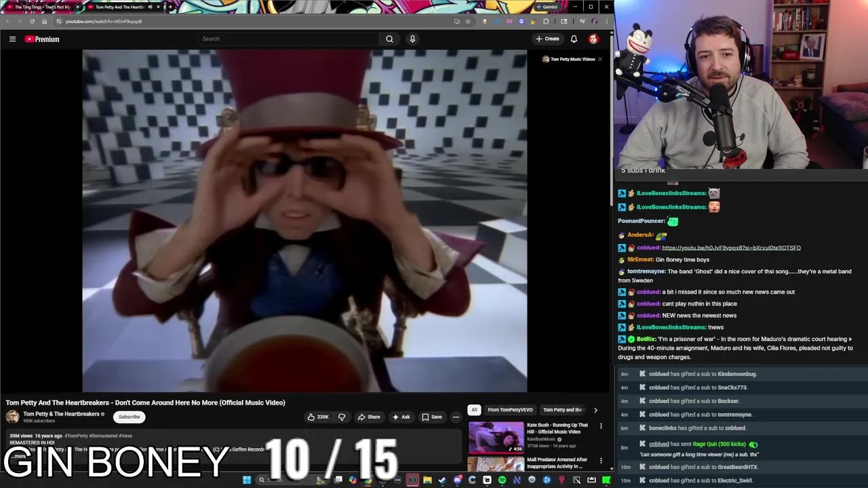This screenshot has width=868, height=488.
Task: Open options menu for Mall Predator video
Action: coord(601,461)
